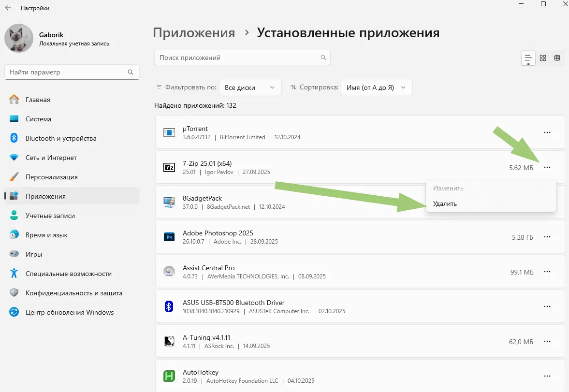Switch to grid view layout icon

pyautogui.click(x=543, y=58)
